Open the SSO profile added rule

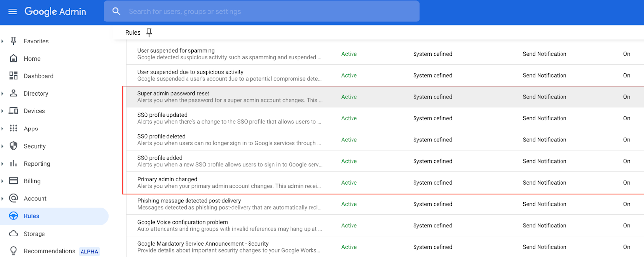(160, 158)
